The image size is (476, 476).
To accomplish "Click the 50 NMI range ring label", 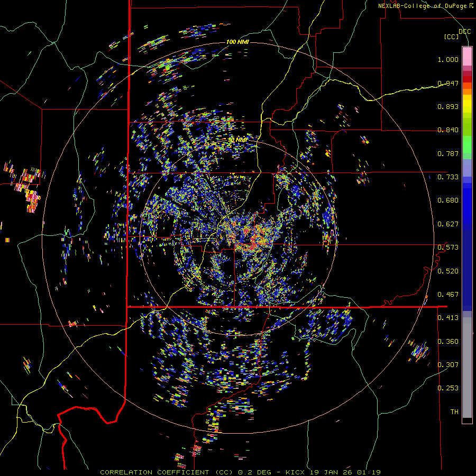I will [x=237, y=140].
